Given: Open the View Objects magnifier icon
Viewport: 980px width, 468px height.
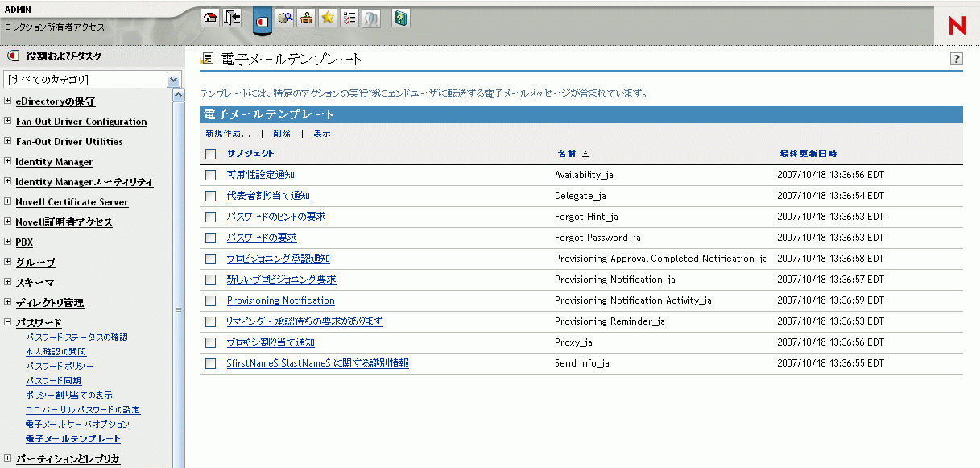Looking at the screenshot, I should 285,18.
